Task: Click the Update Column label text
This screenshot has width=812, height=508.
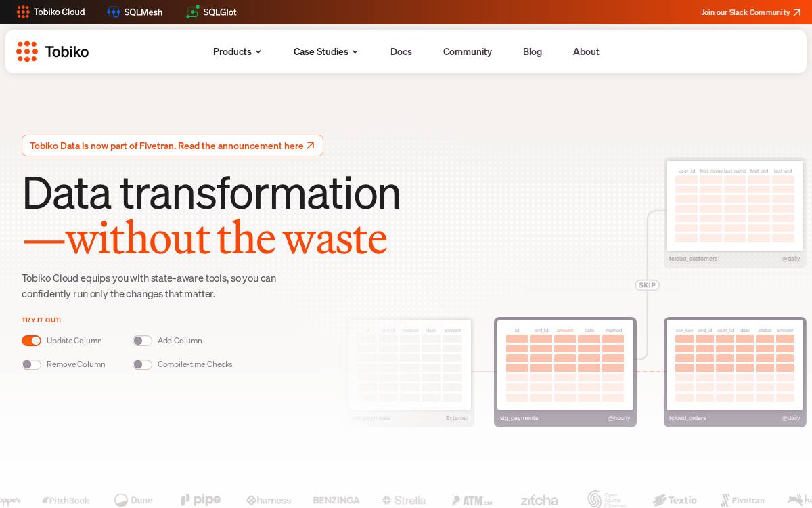Action: (x=74, y=341)
